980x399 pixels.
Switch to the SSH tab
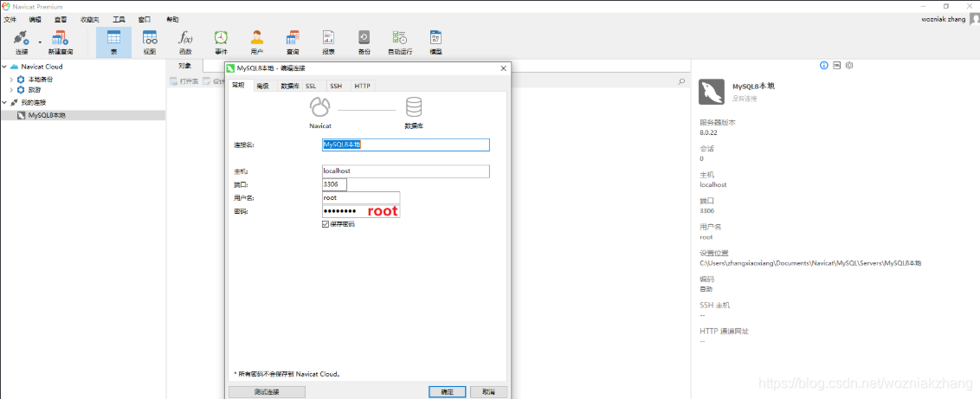(336, 87)
